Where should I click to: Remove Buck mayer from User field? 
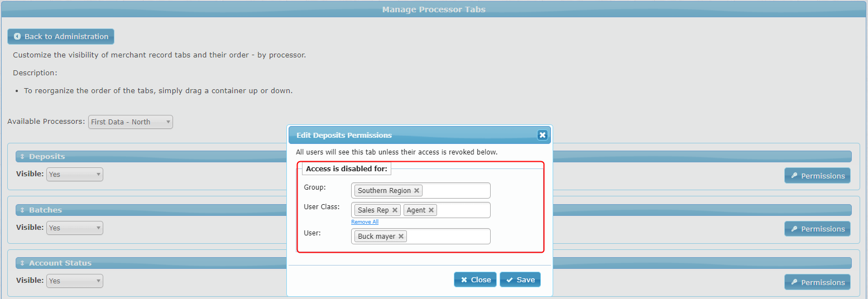[x=401, y=237]
